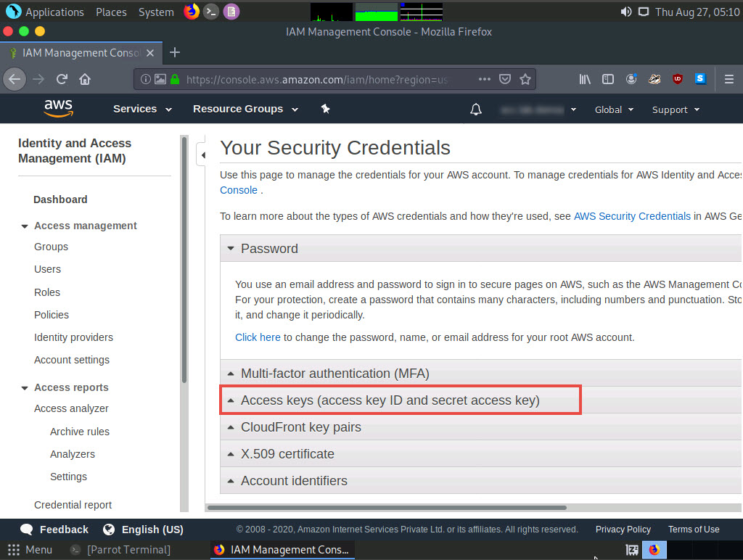Open Policies in the IAM sidebar

tap(52, 315)
